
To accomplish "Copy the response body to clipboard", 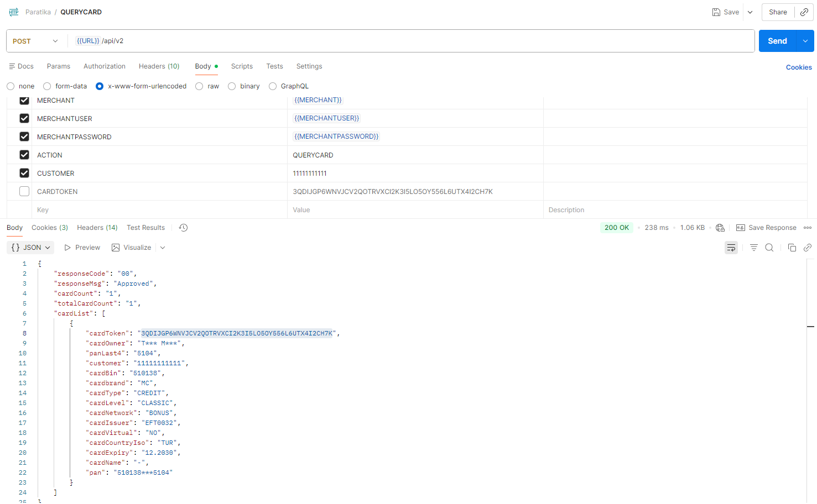I will [792, 248].
